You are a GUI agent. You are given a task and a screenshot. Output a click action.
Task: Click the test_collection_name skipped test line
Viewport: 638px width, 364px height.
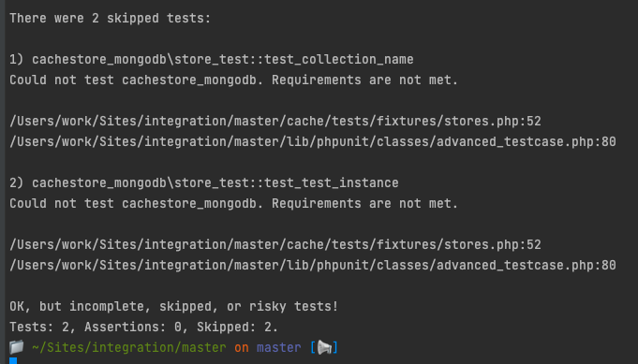click(212, 59)
